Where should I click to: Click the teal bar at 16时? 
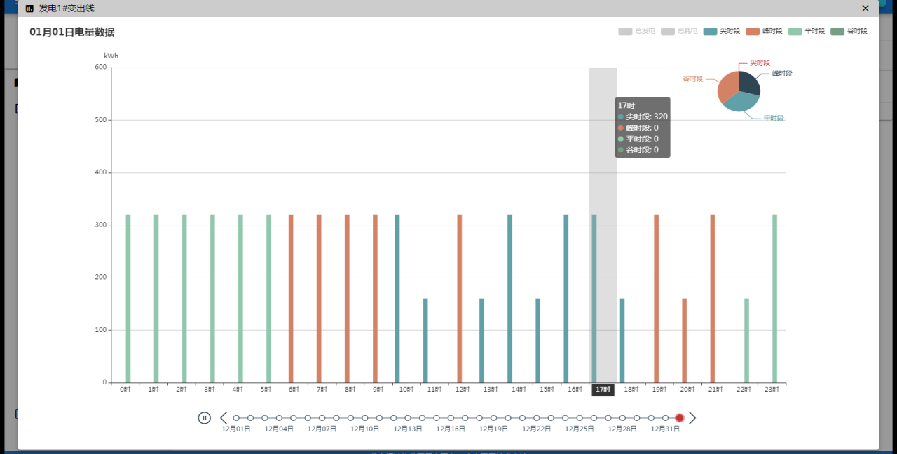[566, 298]
